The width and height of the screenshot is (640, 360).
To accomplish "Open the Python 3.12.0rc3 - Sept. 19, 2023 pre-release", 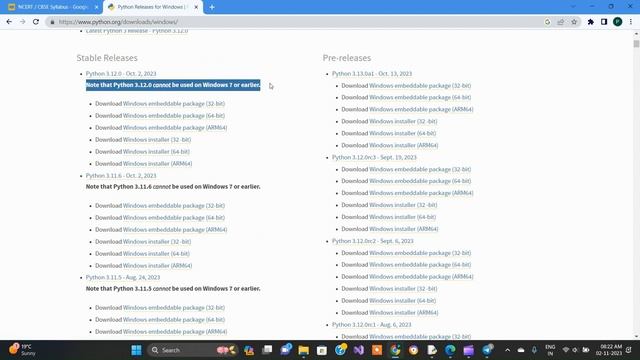I will (x=374, y=157).
